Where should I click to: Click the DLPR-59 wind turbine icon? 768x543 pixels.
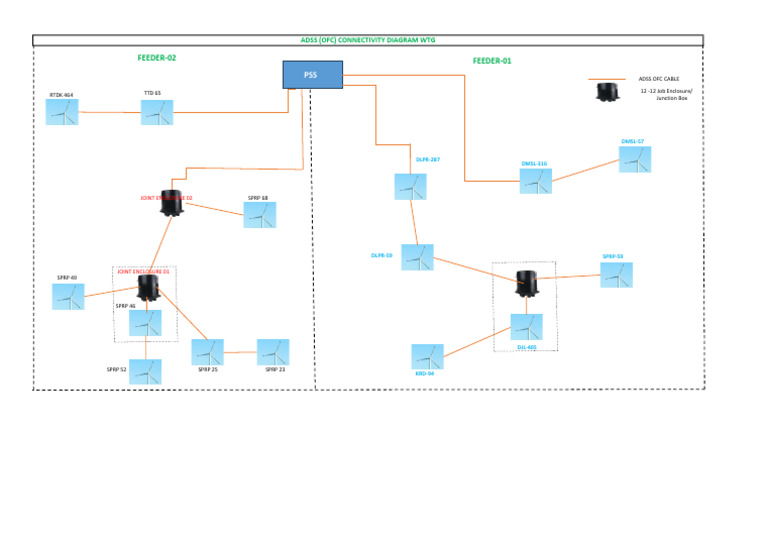click(x=417, y=257)
